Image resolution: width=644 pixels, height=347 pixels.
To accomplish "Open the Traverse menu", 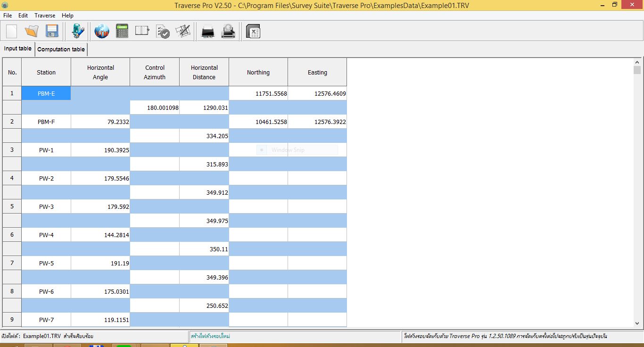I will 45,15.
